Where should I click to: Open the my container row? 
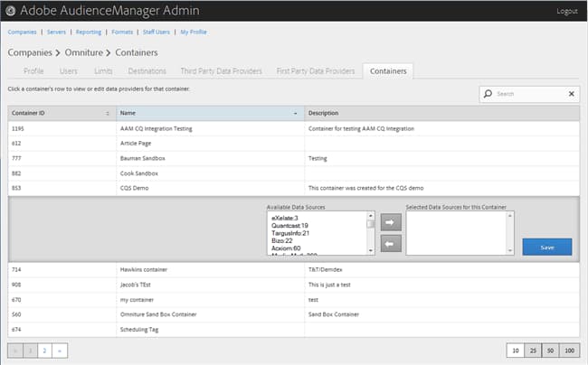pos(294,299)
